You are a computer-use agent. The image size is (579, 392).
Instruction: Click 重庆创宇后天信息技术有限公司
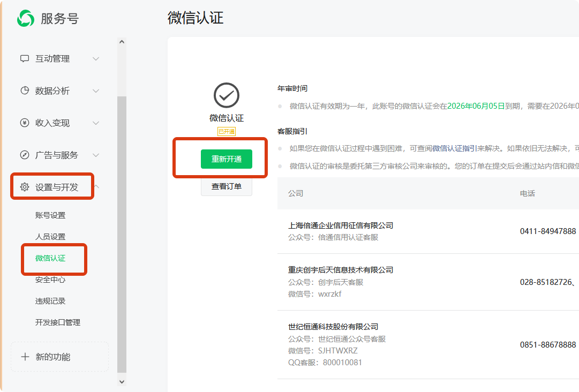tap(341, 270)
